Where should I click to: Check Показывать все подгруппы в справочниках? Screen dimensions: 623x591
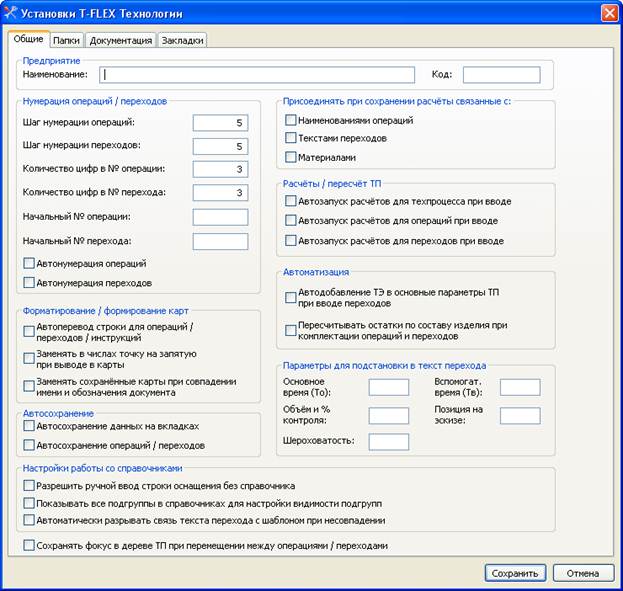(x=29, y=503)
